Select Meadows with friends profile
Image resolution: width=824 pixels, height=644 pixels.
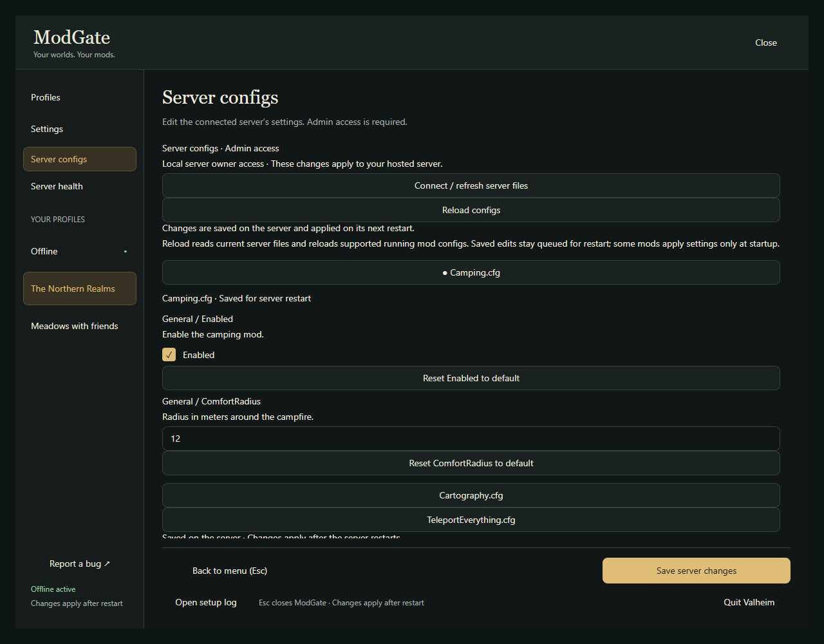tap(80, 326)
